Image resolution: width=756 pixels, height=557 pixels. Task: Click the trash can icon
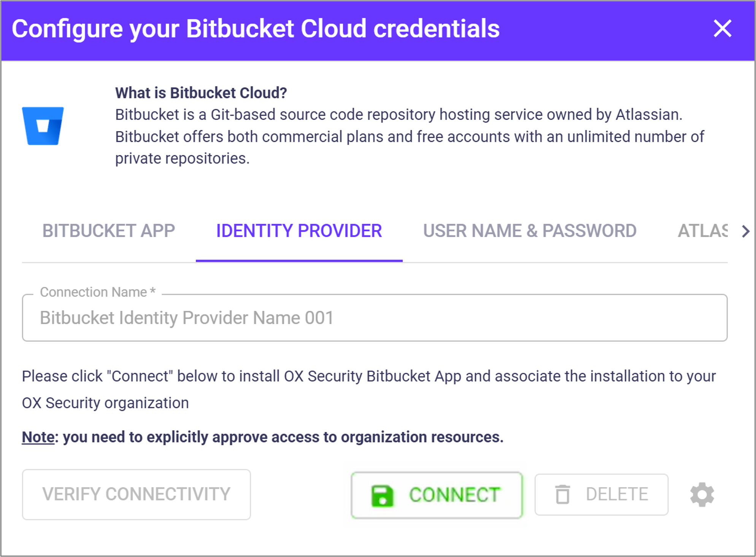click(x=562, y=495)
